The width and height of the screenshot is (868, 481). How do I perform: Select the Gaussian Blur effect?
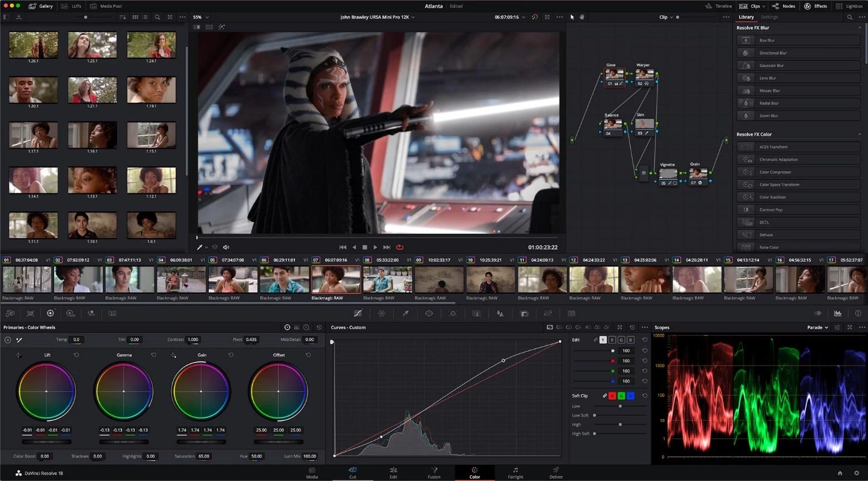coord(799,66)
